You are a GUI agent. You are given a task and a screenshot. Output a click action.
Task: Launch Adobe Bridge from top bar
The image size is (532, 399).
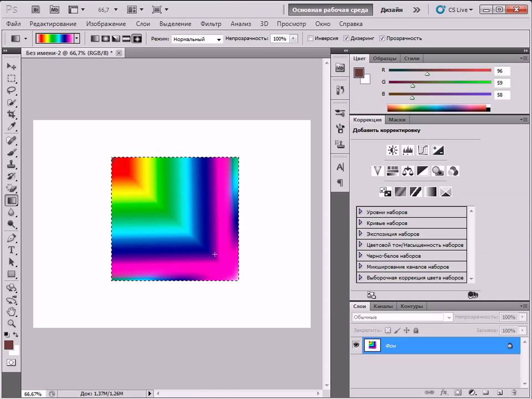36,9
